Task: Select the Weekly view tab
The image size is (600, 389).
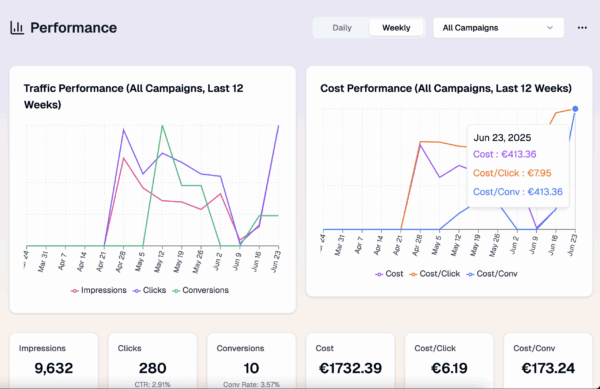Action: 396,28
